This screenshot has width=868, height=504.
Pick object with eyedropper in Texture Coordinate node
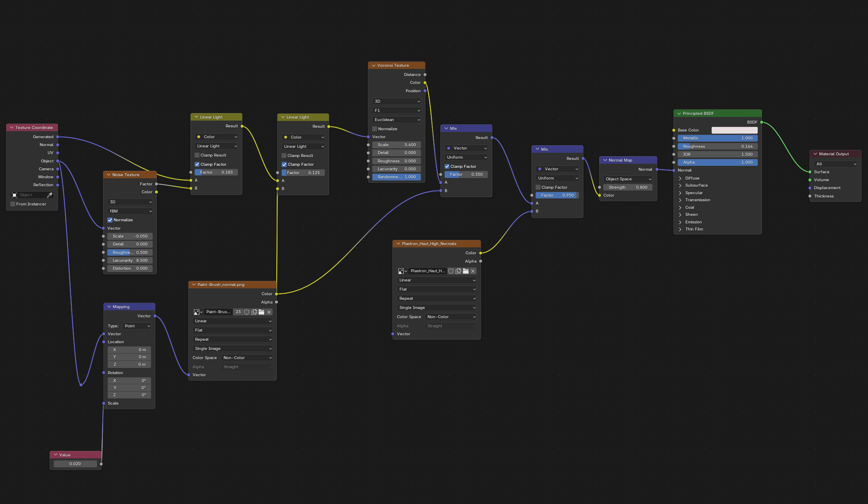click(50, 195)
